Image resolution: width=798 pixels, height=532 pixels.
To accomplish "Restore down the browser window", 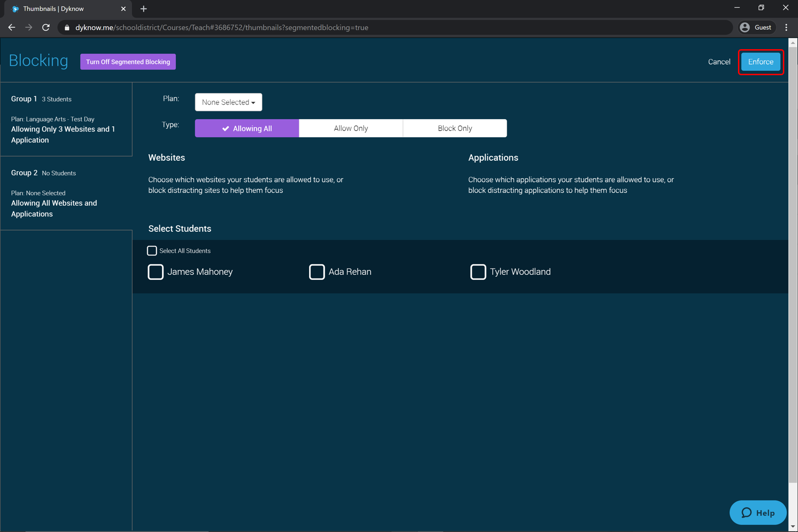I will (761, 8).
